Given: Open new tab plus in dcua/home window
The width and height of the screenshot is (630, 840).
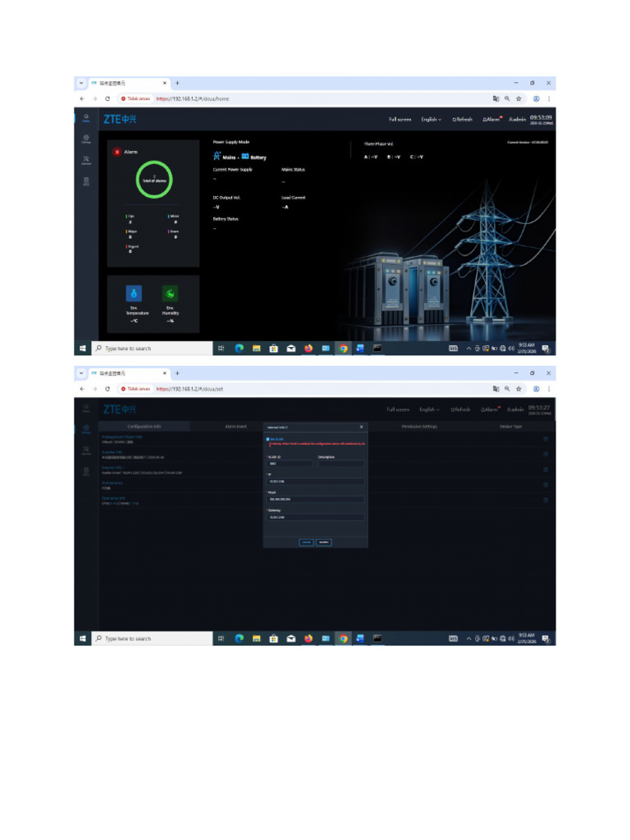Looking at the screenshot, I should pyautogui.click(x=177, y=83).
